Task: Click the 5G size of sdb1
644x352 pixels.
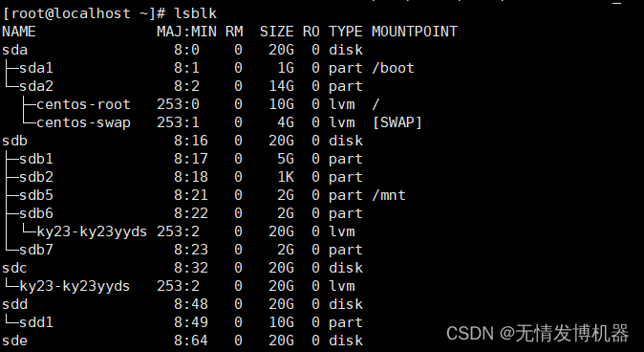Action: tap(285, 159)
